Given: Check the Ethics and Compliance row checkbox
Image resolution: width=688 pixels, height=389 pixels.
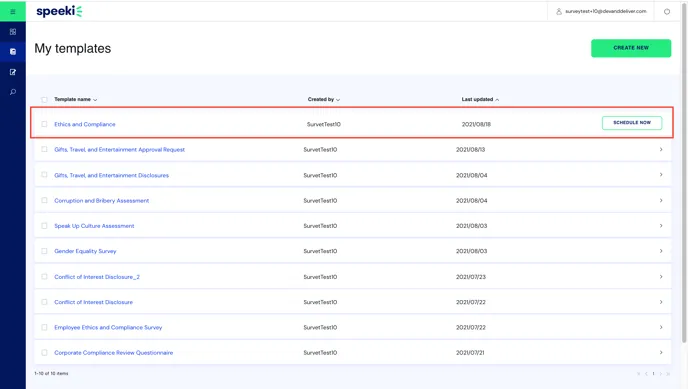Looking at the screenshot, I should (x=44, y=124).
